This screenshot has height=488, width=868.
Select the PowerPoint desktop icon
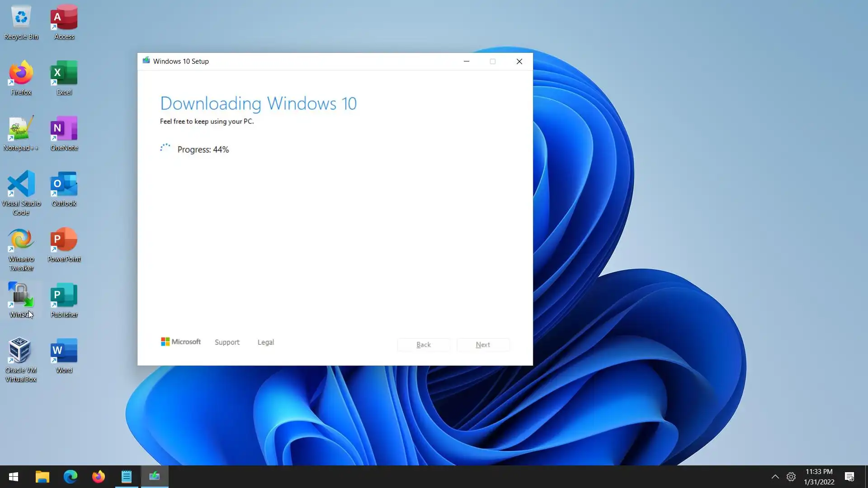click(x=64, y=240)
